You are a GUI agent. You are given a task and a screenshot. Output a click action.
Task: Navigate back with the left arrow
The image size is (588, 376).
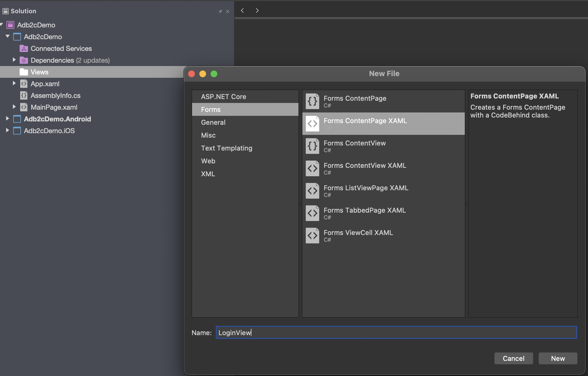(242, 11)
